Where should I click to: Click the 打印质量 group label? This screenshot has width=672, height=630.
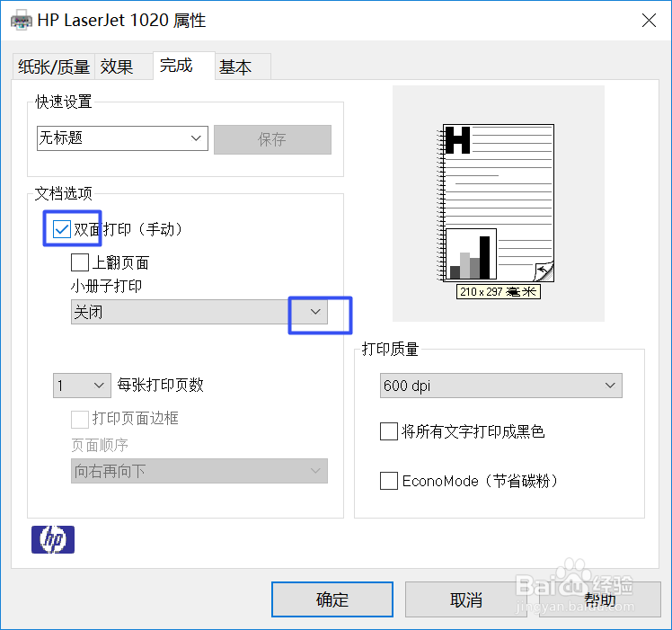click(x=390, y=349)
